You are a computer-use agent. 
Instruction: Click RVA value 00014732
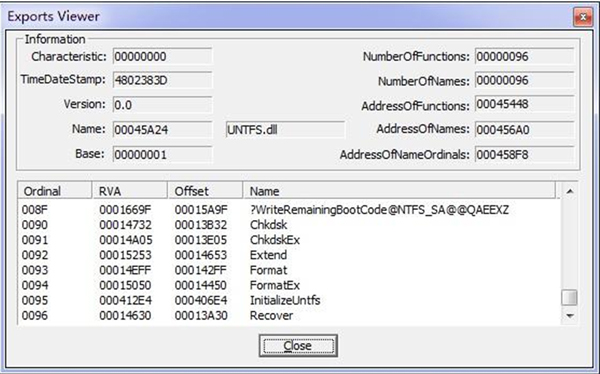[x=126, y=225]
